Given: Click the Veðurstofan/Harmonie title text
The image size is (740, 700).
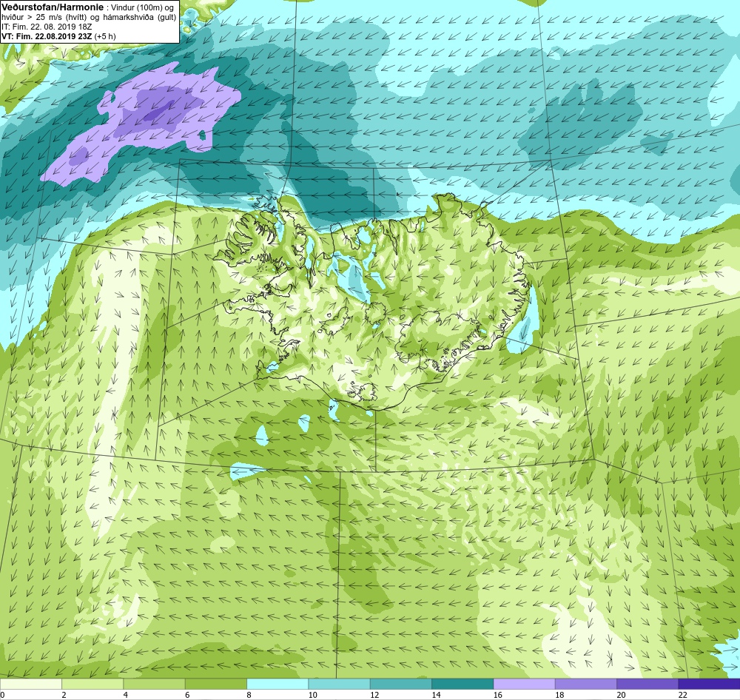Looking at the screenshot, I should pos(51,7).
